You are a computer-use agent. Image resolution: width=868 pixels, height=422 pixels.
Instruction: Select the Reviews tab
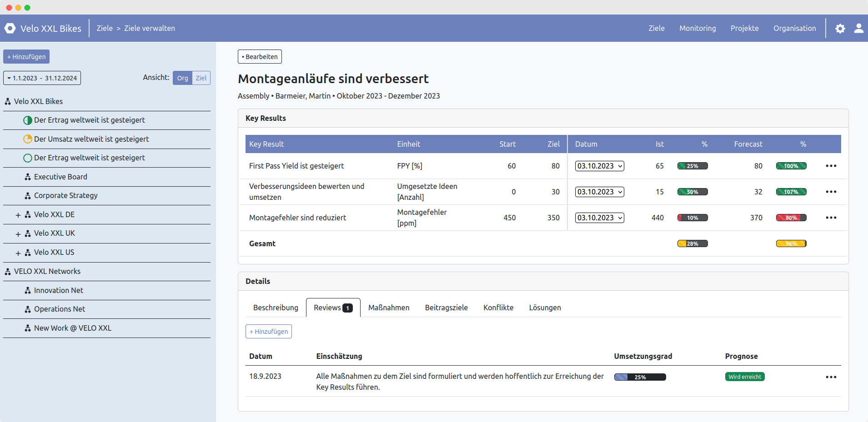pos(333,308)
